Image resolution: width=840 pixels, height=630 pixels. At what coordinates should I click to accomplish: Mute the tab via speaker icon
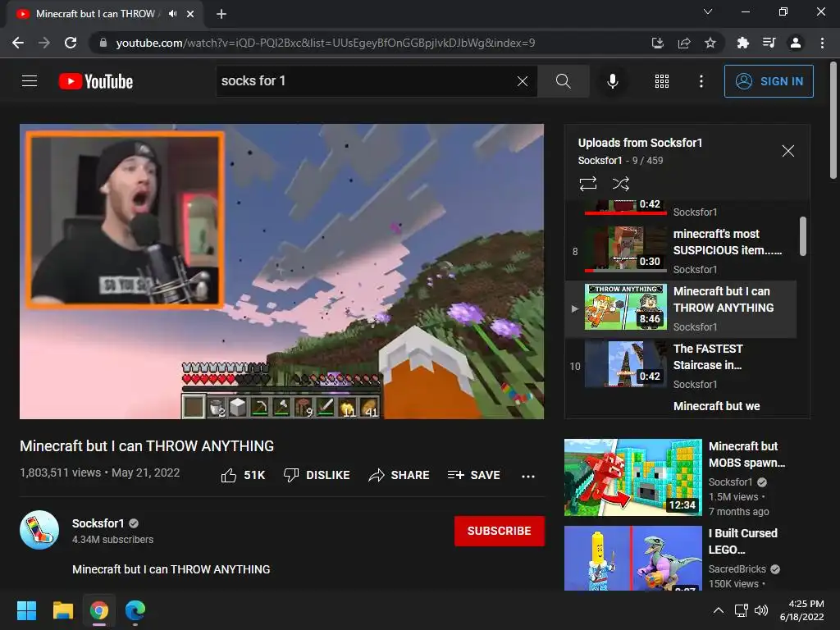[x=172, y=14]
